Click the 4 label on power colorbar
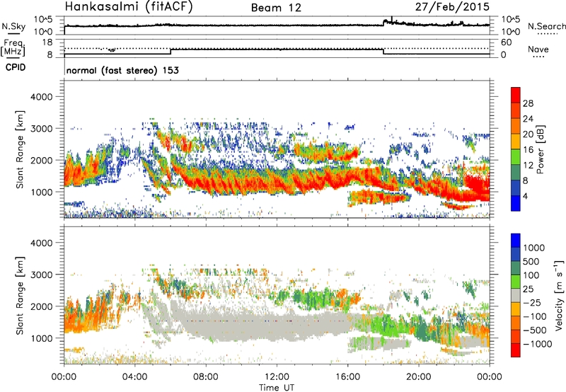Screen dimensions: 566x392 (526, 197)
